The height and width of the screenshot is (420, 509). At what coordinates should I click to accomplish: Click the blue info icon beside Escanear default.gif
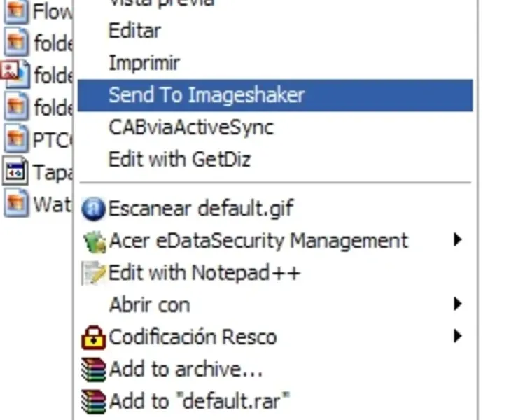point(93,209)
